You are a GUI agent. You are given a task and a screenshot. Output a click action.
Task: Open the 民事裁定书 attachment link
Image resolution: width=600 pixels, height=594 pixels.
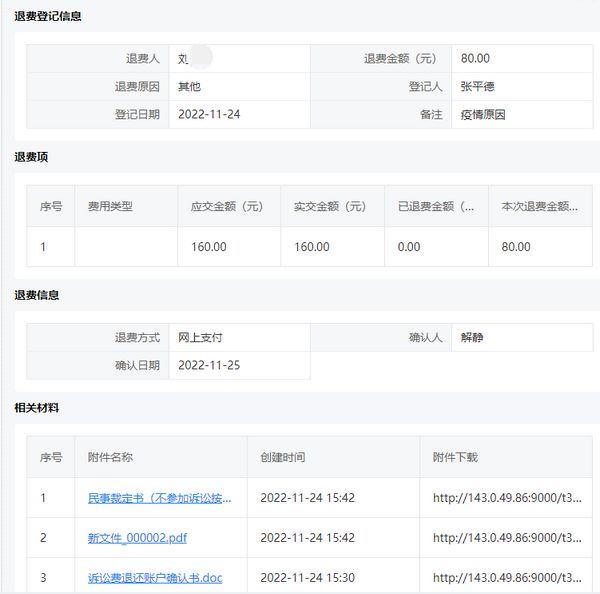(x=159, y=497)
